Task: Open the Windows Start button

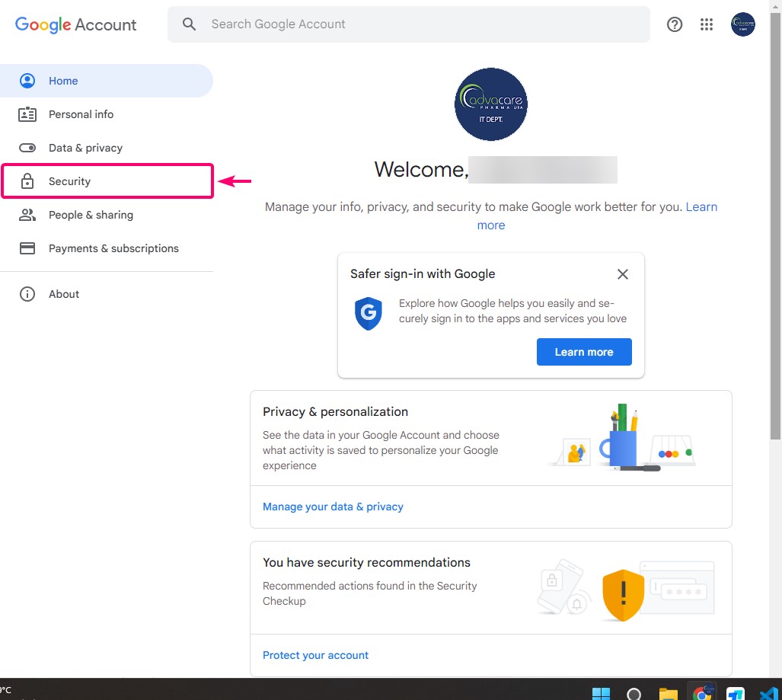Action: point(601,693)
